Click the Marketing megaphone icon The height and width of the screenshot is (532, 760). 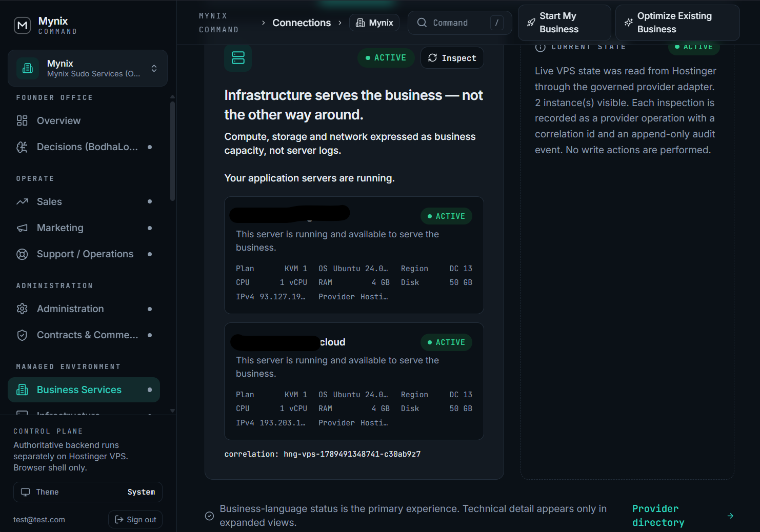pyautogui.click(x=22, y=228)
